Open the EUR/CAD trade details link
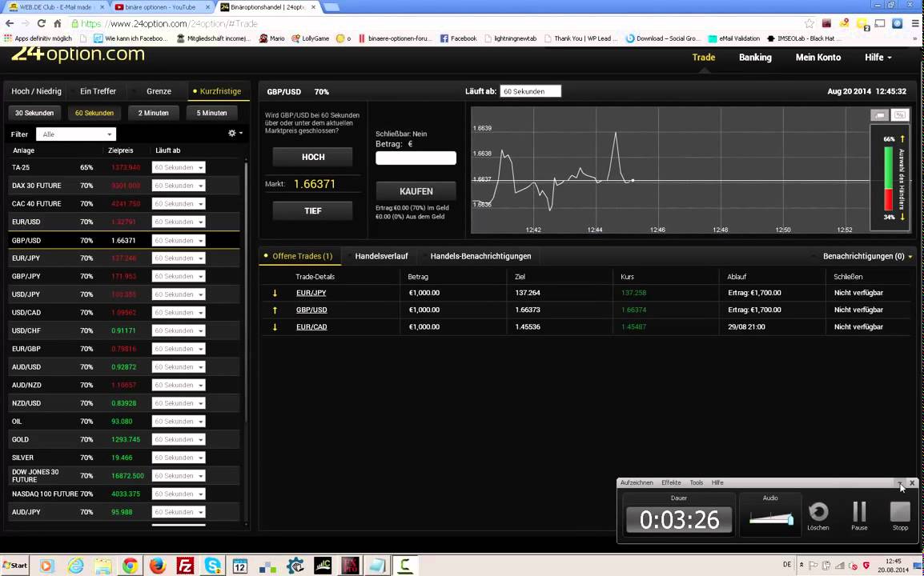924x576 pixels. [311, 327]
